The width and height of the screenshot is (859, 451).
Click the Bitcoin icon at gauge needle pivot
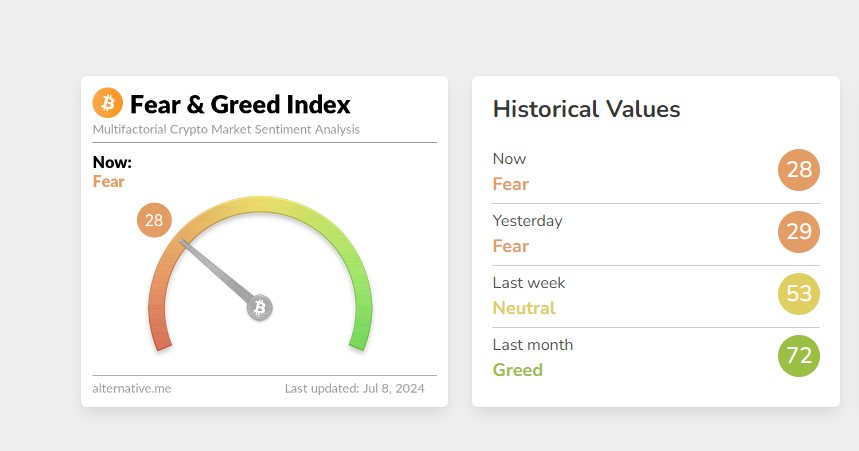point(260,307)
